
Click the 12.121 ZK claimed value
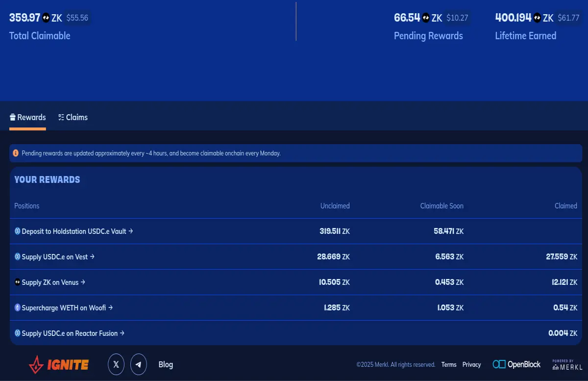pos(564,282)
